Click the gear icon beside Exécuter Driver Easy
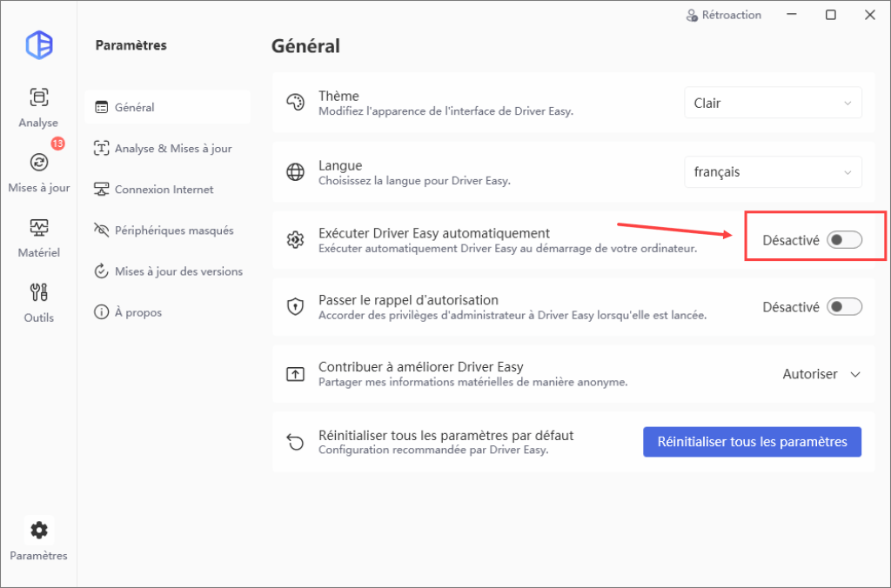The width and height of the screenshot is (891, 588). pos(296,240)
